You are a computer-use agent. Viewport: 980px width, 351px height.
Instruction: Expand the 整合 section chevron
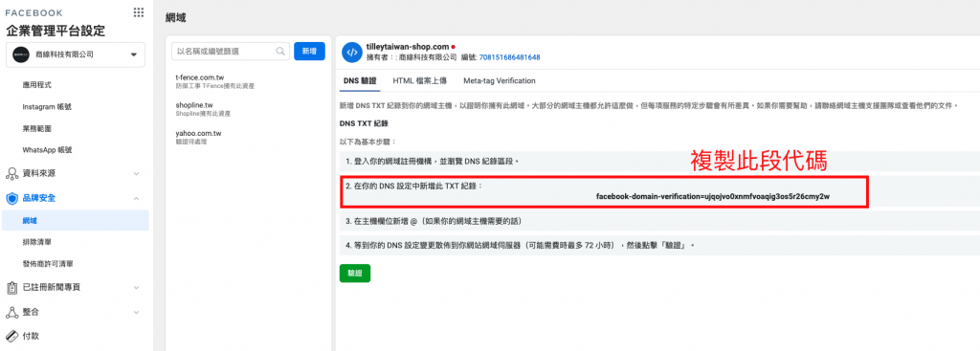tap(136, 312)
